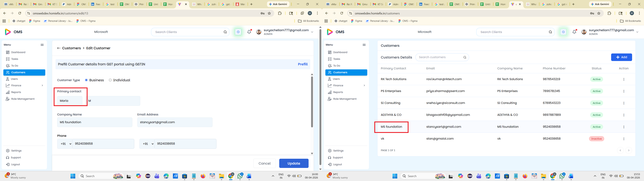Image resolution: width=644 pixels, height=181 pixels.
Task: Click the Company Name input field
Action: coord(94,122)
